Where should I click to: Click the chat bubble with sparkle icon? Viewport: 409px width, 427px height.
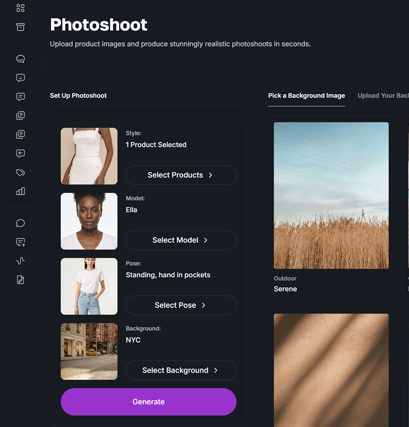20,242
